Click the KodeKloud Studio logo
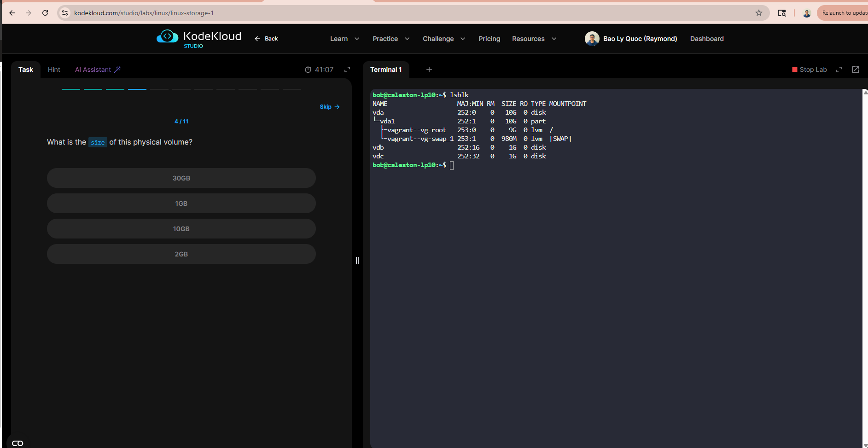The width and height of the screenshot is (868, 448). pos(199,39)
